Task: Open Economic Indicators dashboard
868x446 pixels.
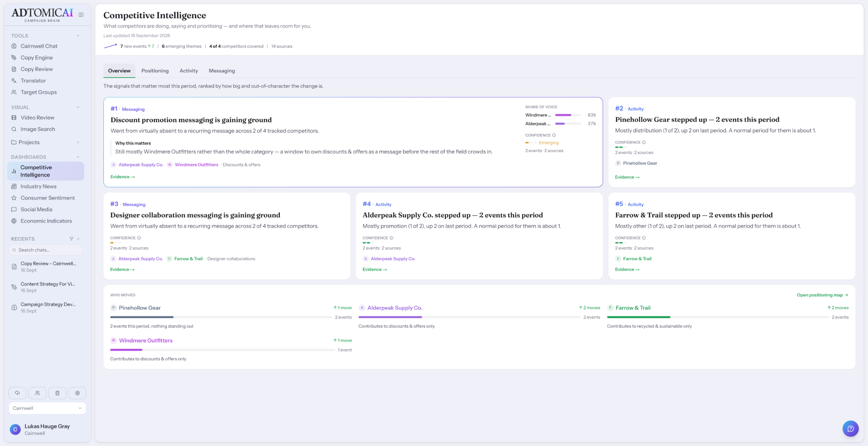Action: [46, 221]
